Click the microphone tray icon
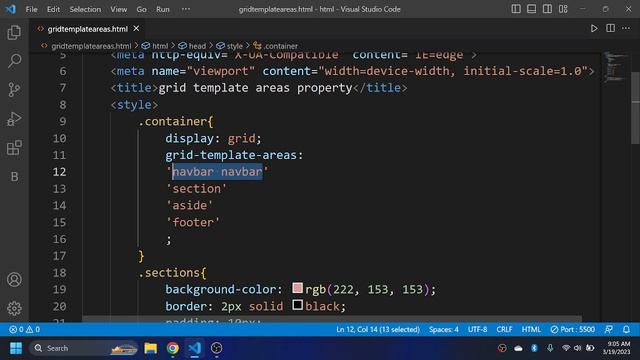 tap(550, 348)
